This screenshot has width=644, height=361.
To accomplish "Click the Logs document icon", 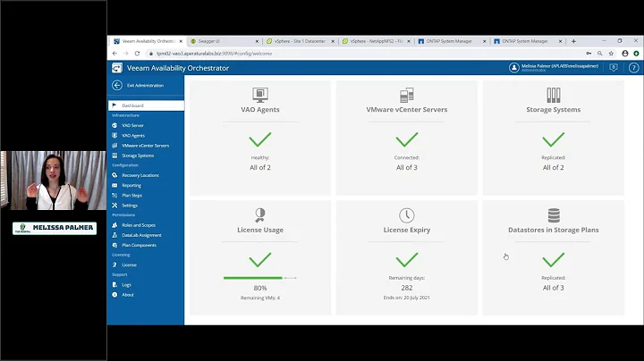I will pyautogui.click(x=114, y=284).
